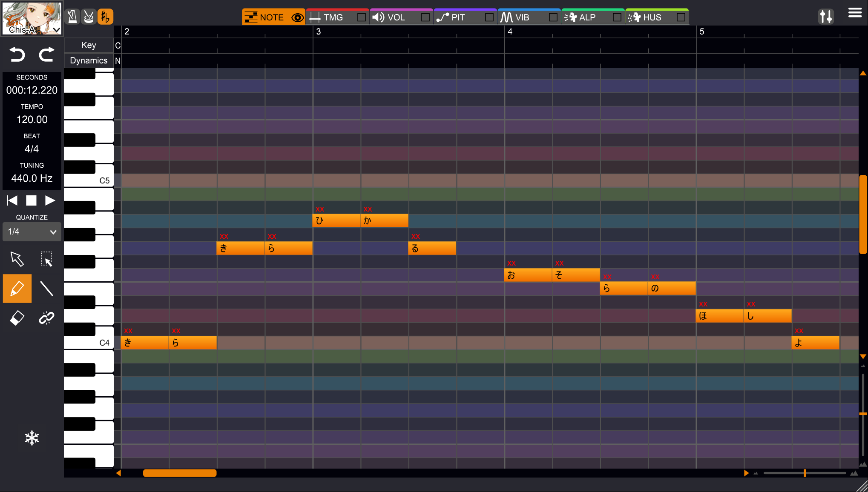Rewind to start of song
The width and height of the screenshot is (868, 492).
pos(12,200)
